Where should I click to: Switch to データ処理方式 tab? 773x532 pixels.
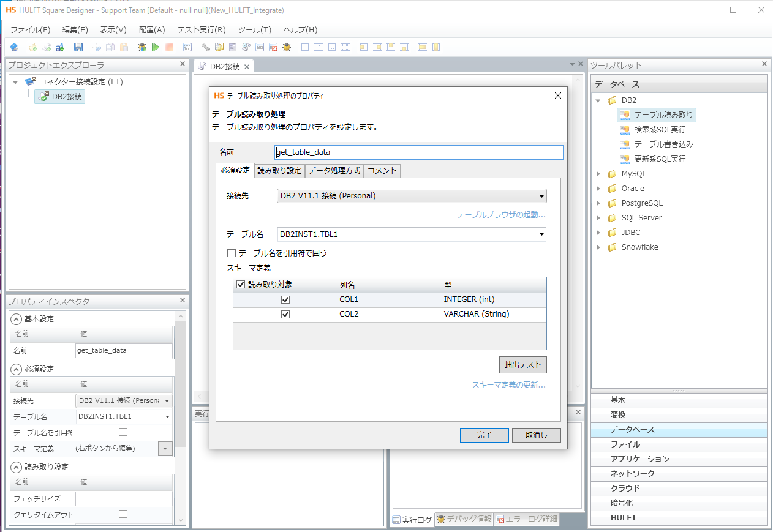coord(334,171)
